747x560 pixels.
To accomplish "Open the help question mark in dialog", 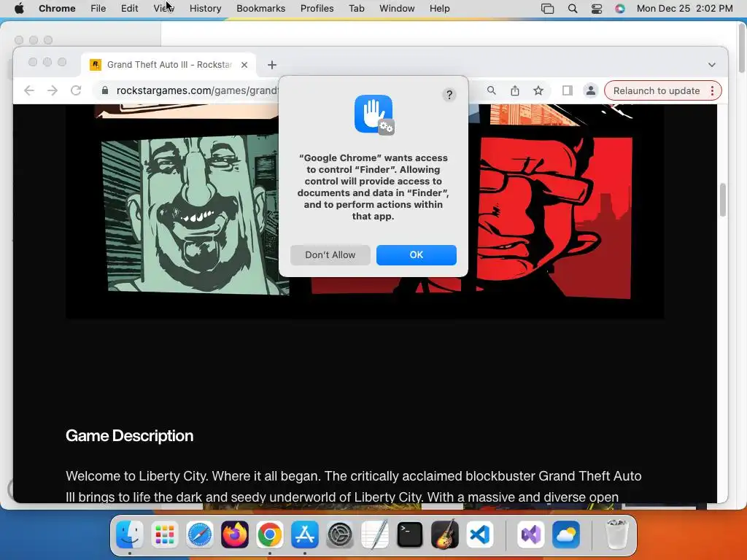I will click(x=449, y=95).
